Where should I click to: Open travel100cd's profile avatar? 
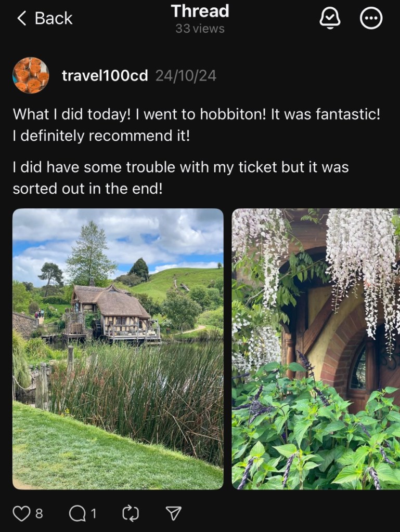pyautogui.click(x=31, y=75)
